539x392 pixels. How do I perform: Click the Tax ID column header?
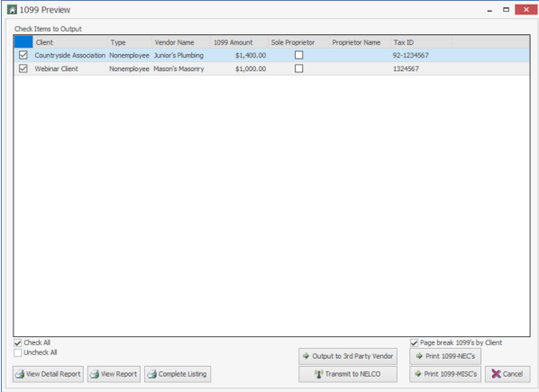(421, 42)
